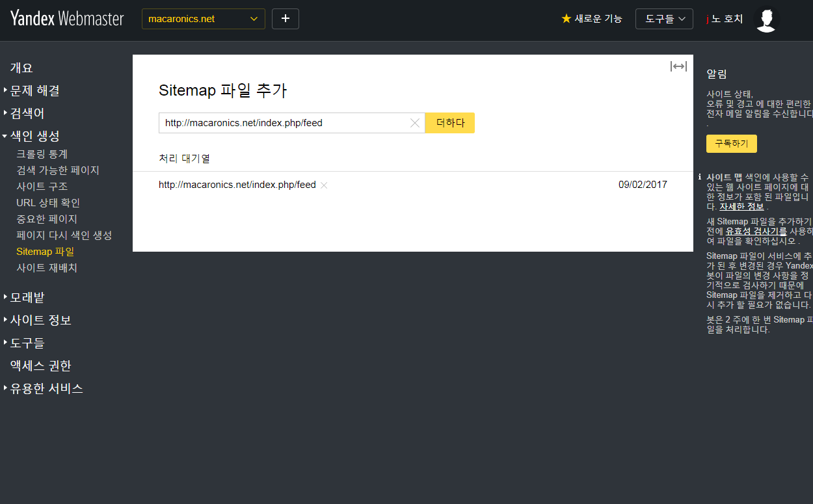Open the 자세한 정보 link

pyautogui.click(x=741, y=207)
